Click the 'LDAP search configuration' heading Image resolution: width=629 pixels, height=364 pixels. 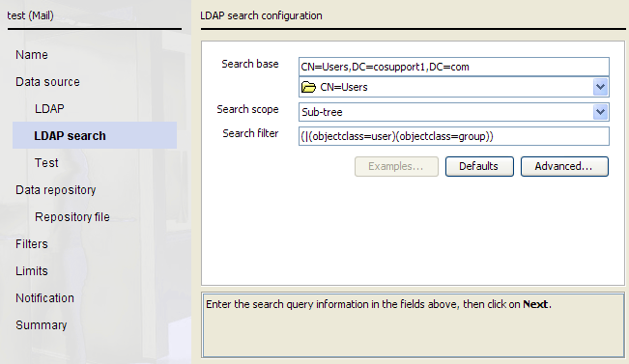[x=261, y=15]
